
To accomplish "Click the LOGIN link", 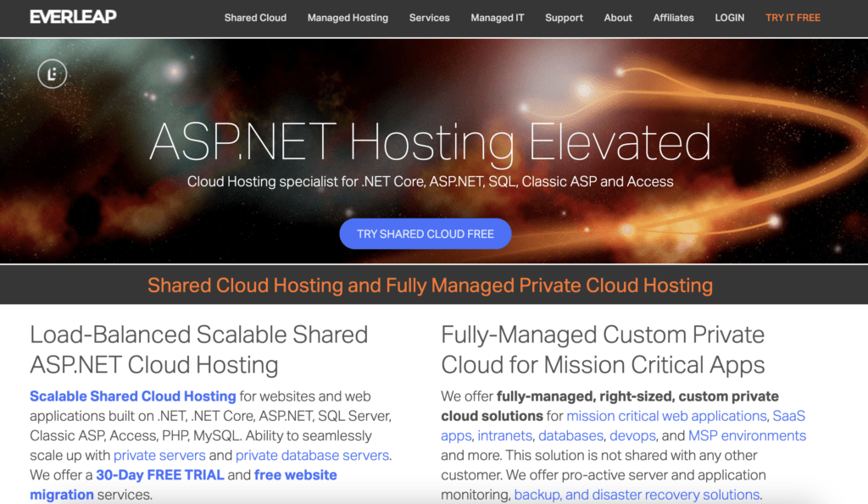I will click(729, 18).
